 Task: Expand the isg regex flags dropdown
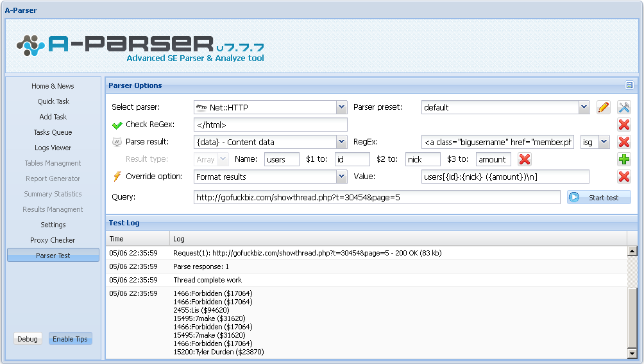(604, 142)
